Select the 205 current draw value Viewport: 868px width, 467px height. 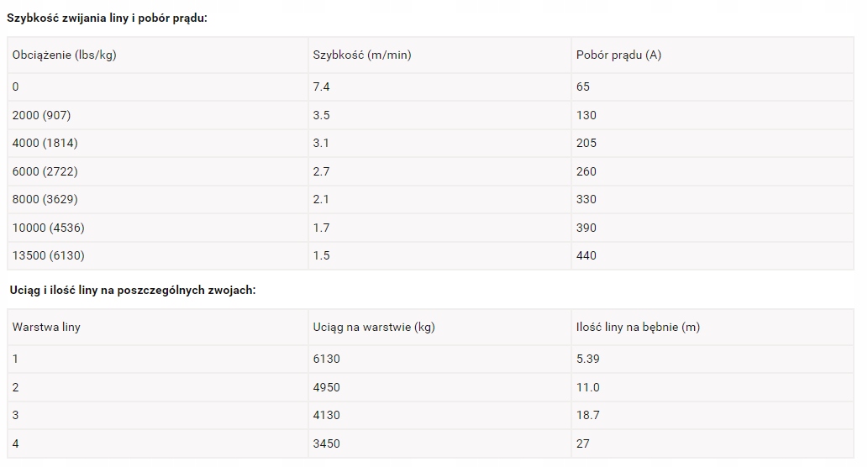coord(587,143)
